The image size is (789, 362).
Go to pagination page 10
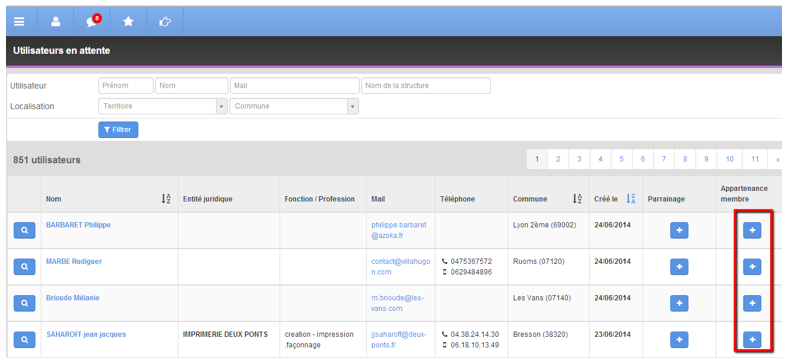pos(730,159)
